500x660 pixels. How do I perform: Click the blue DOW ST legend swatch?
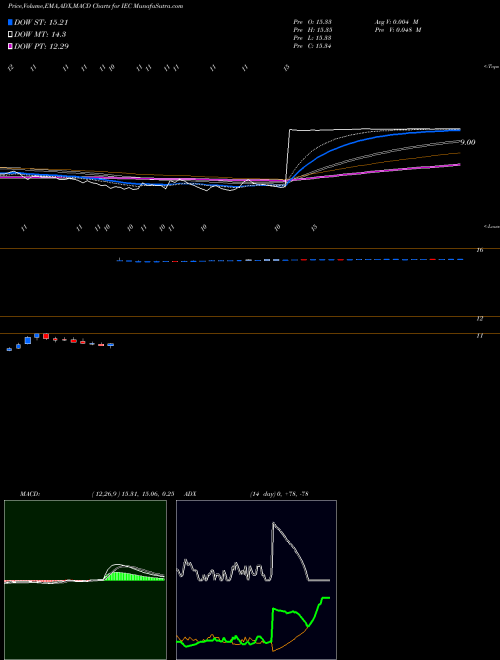10,22
